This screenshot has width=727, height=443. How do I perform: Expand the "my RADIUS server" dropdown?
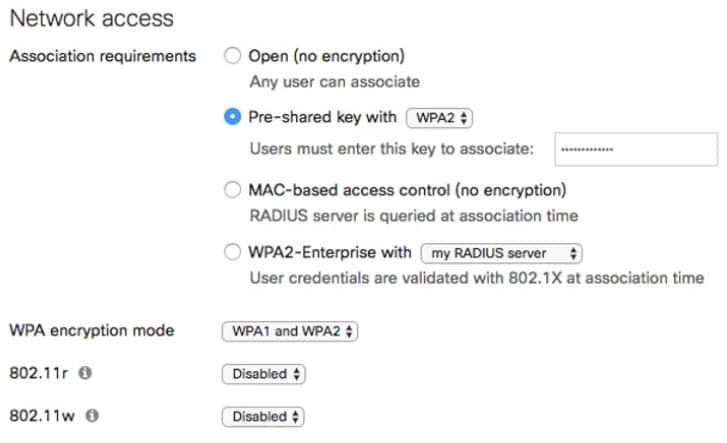click(x=501, y=254)
